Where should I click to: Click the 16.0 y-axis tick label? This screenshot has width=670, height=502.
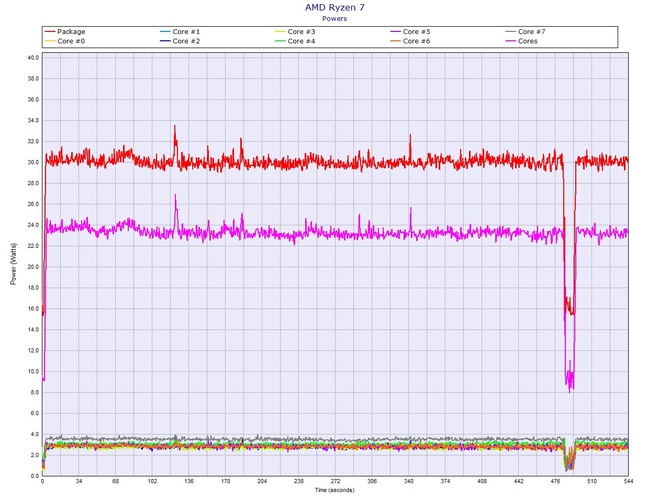33,308
